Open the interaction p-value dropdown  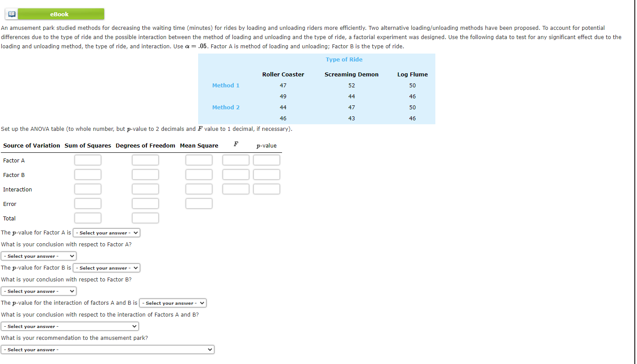click(173, 303)
